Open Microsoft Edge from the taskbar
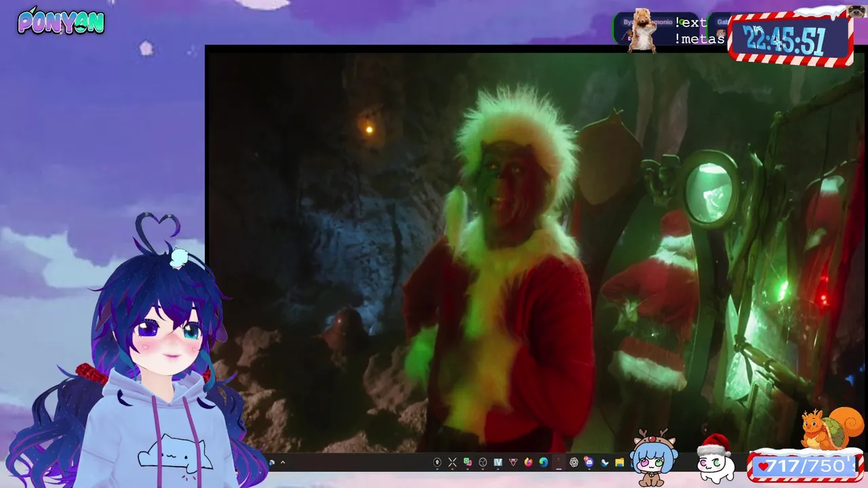This screenshot has height=488, width=868. tap(543, 462)
